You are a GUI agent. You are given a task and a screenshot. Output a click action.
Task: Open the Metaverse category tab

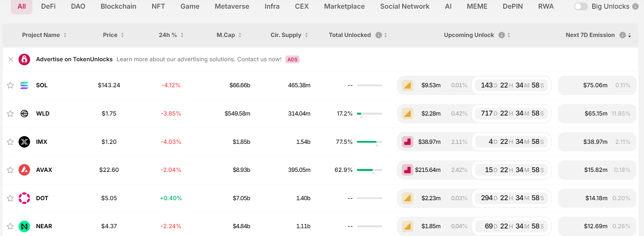(232, 6)
